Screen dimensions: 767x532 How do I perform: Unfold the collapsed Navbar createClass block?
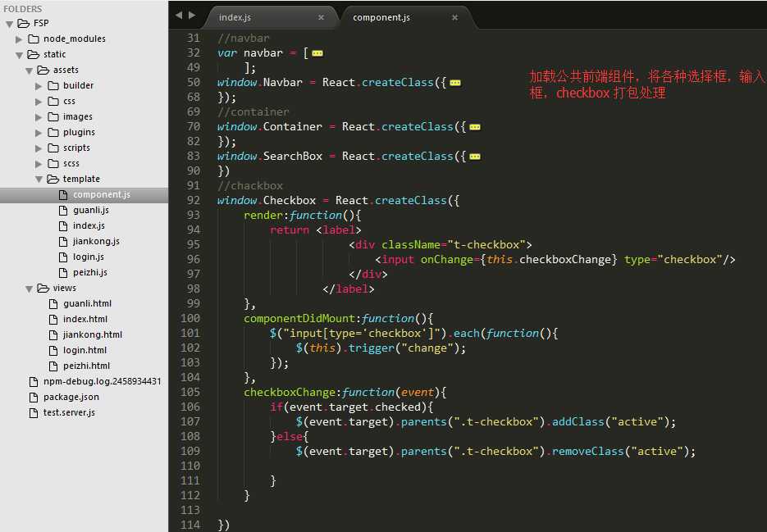455,83
